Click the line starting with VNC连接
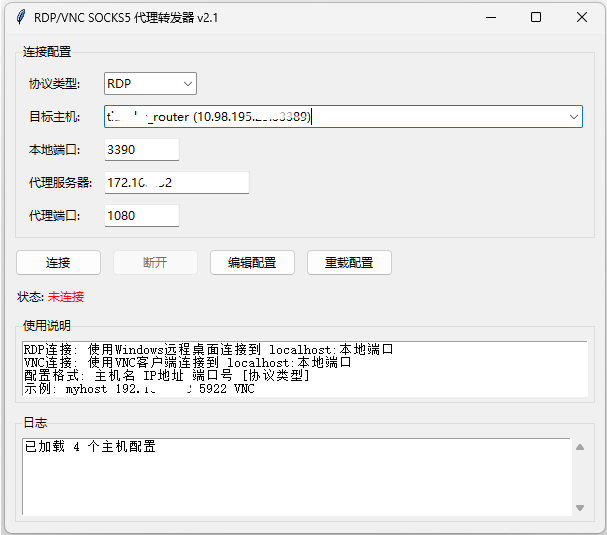This screenshot has width=607, height=535. [187, 363]
